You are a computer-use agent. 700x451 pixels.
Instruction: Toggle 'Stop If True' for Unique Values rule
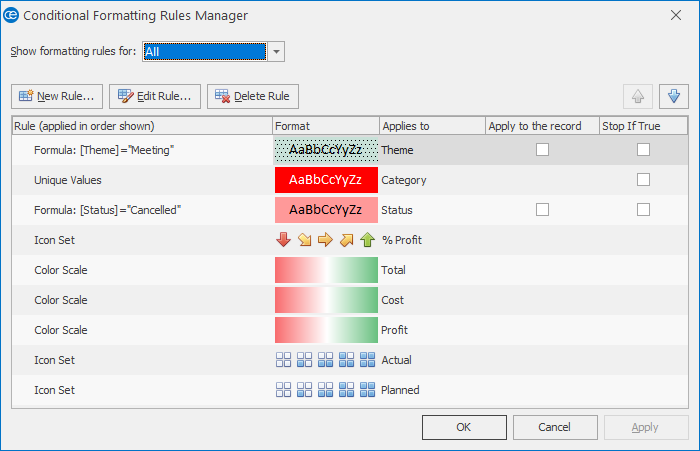tap(643, 180)
